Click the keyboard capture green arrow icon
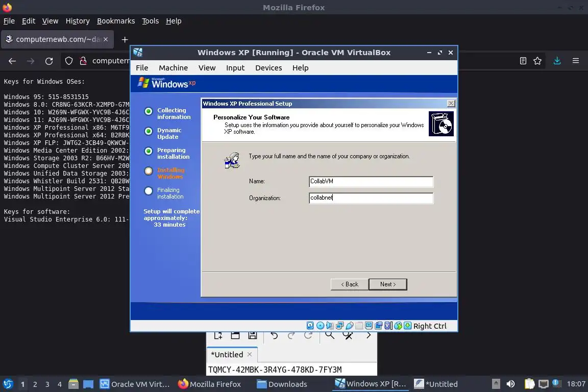The image size is (588, 392). point(408,326)
